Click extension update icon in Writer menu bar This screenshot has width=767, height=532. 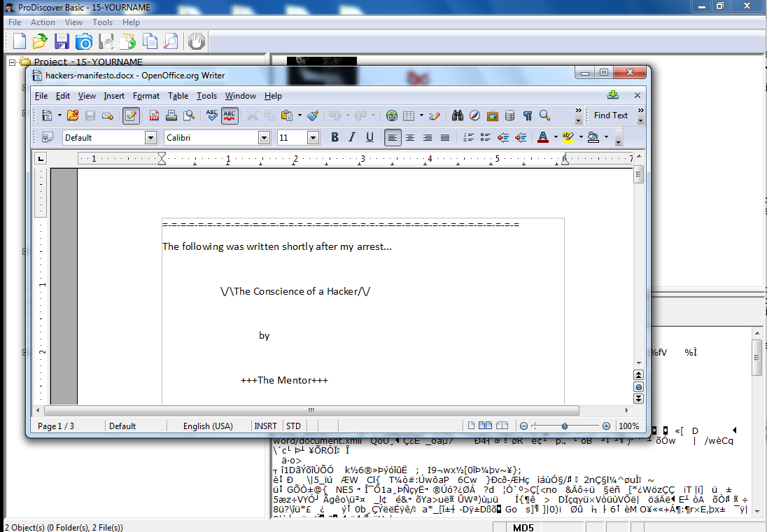pos(613,95)
